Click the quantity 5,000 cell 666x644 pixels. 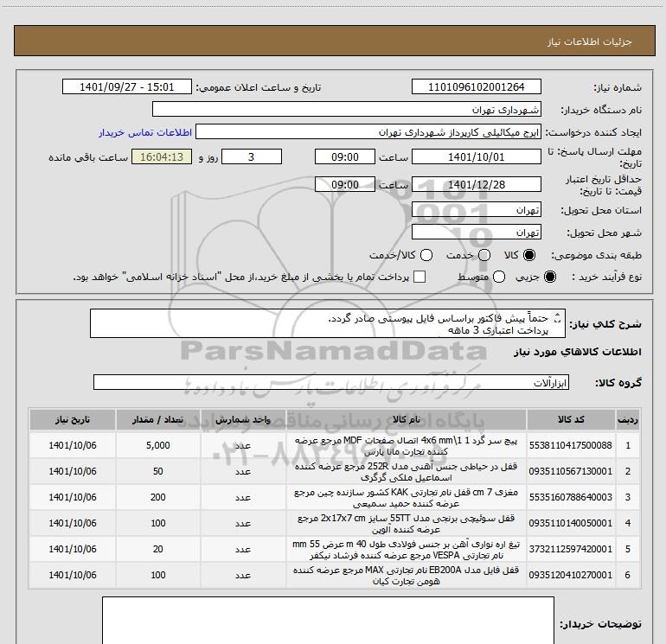[158, 445]
